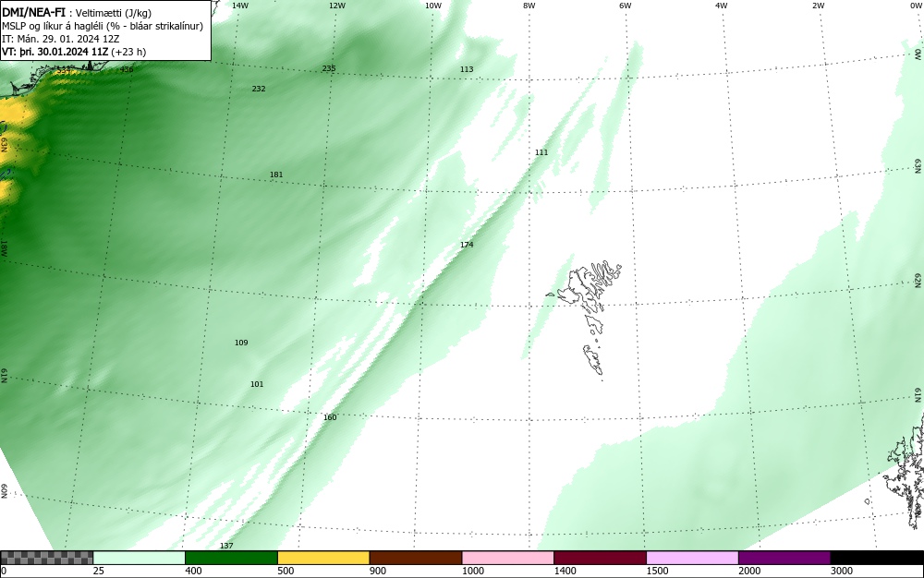Click the map value 174
Viewport: 924px width, 578px height.
coord(467,245)
